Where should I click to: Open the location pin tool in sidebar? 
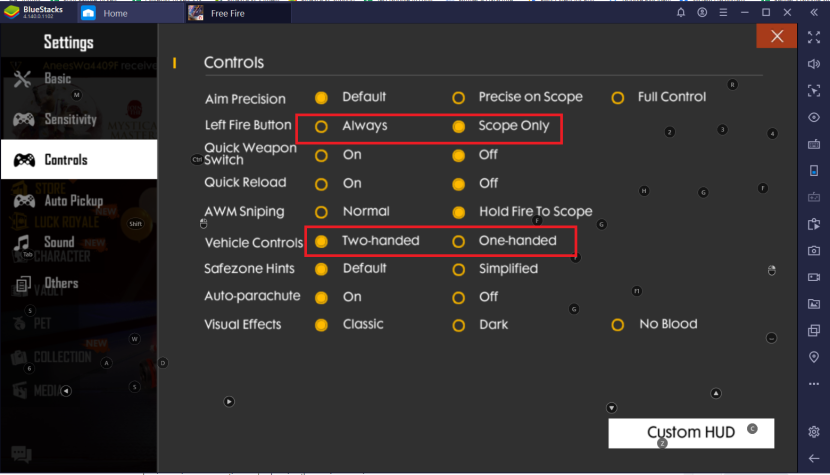pyautogui.click(x=814, y=357)
